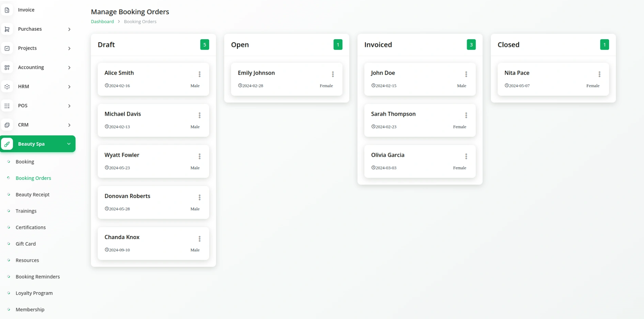This screenshot has width=644, height=319.
Task: Open Certifications section
Action: [x=31, y=228]
